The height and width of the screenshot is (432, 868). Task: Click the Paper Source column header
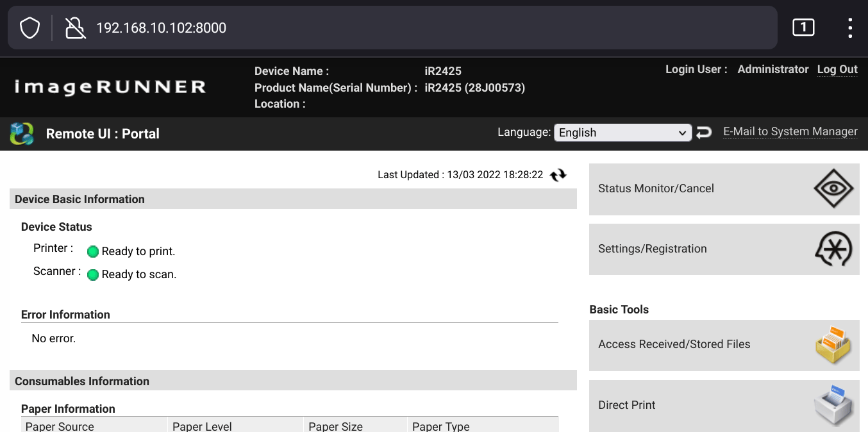pyautogui.click(x=94, y=426)
